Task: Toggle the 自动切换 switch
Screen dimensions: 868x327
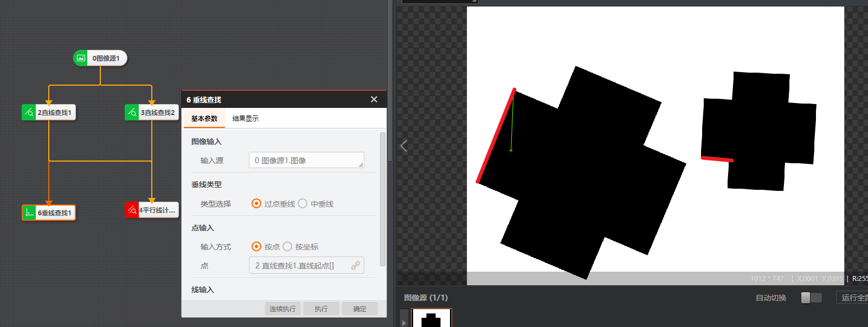Action: [811, 298]
